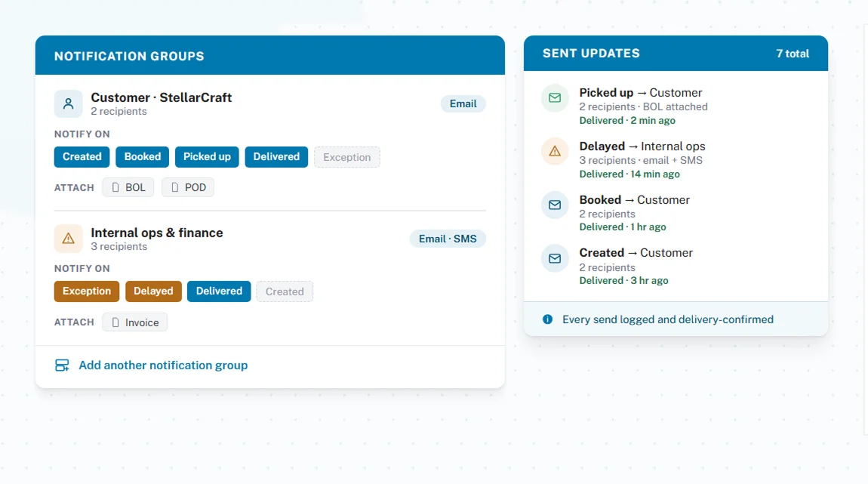Image resolution: width=868 pixels, height=484 pixels.
Task: Click the 7 total count
Action: pyautogui.click(x=793, y=54)
